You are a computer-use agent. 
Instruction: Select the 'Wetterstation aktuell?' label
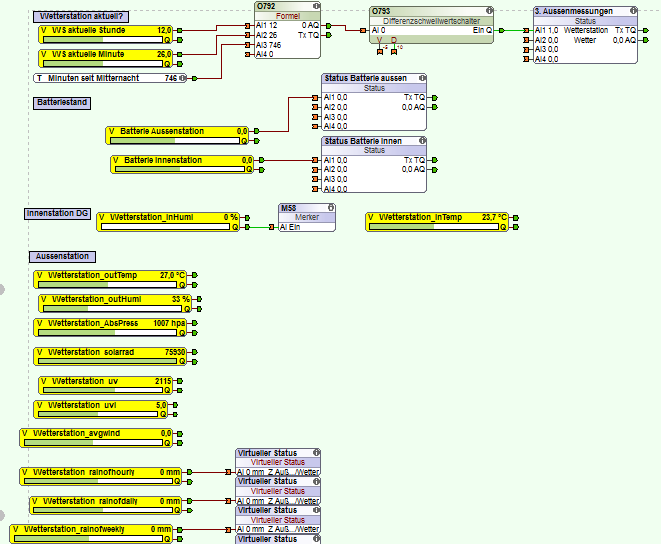[81, 16]
